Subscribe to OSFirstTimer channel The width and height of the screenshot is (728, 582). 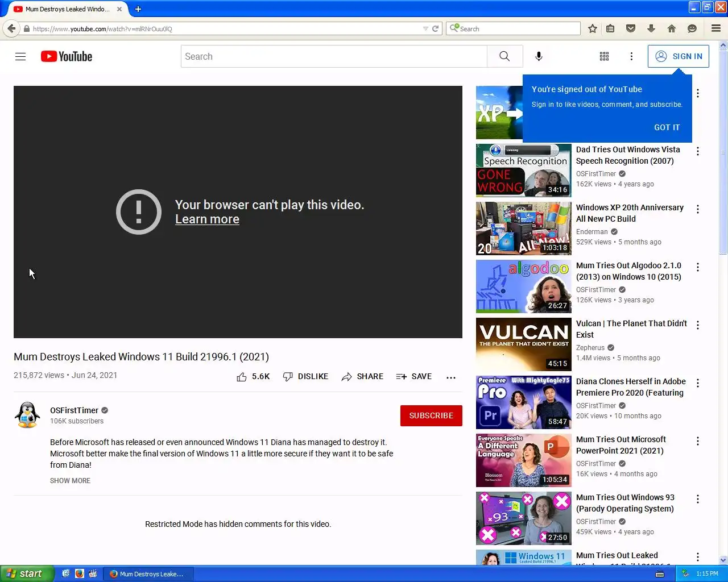point(431,415)
